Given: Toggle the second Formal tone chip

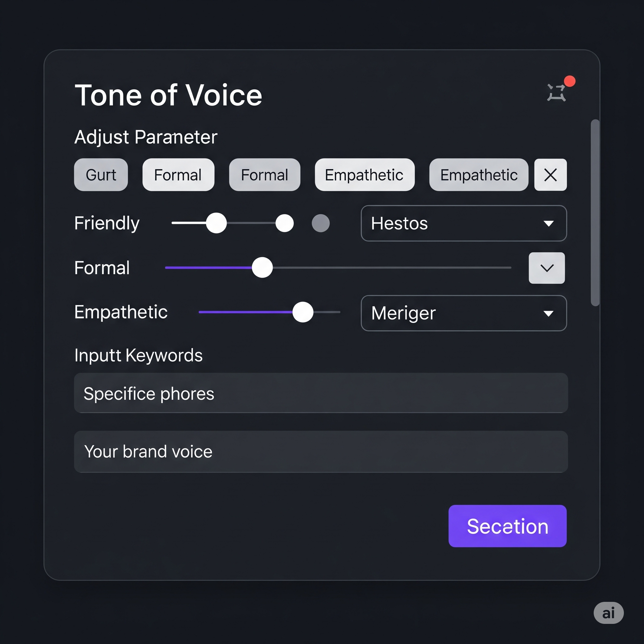Looking at the screenshot, I should 264,175.
